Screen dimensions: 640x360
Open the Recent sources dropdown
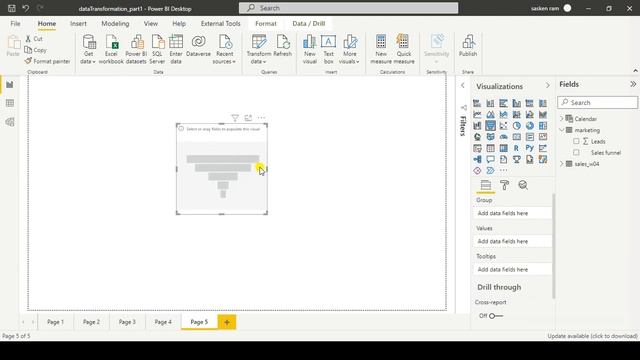224,49
